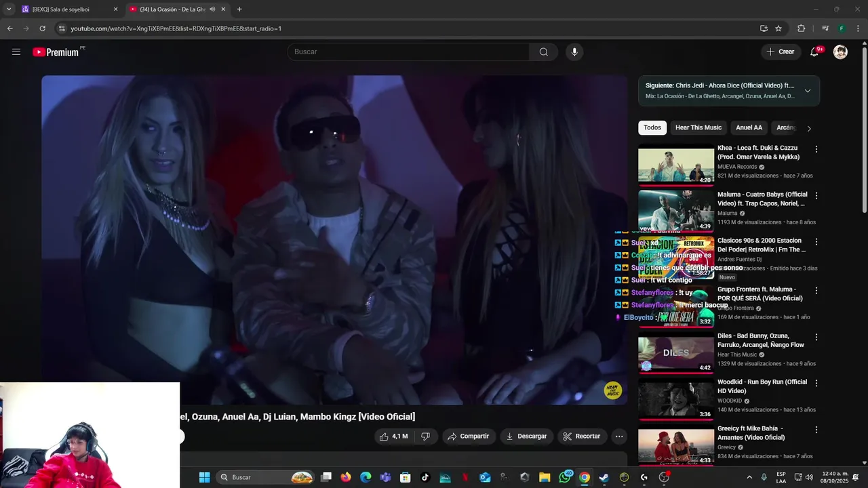Like the video with 4,1 M button
The width and height of the screenshot is (868, 488).
[394, 436]
